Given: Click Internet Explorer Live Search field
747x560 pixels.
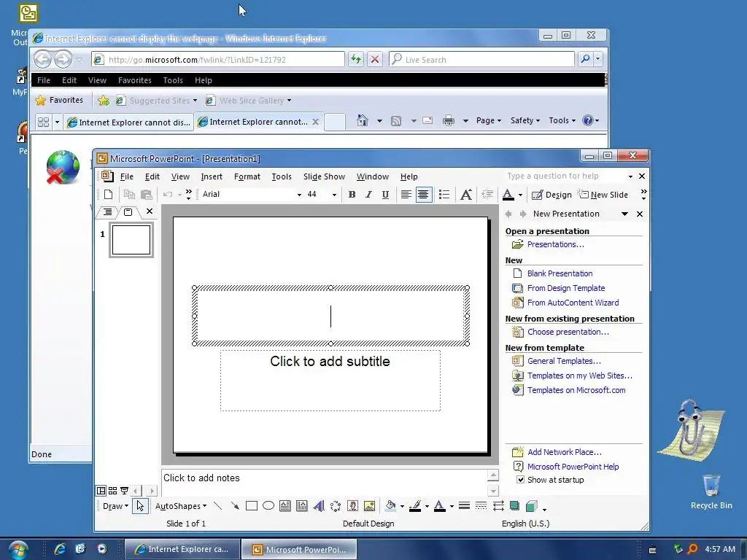Looking at the screenshot, I should [x=482, y=59].
